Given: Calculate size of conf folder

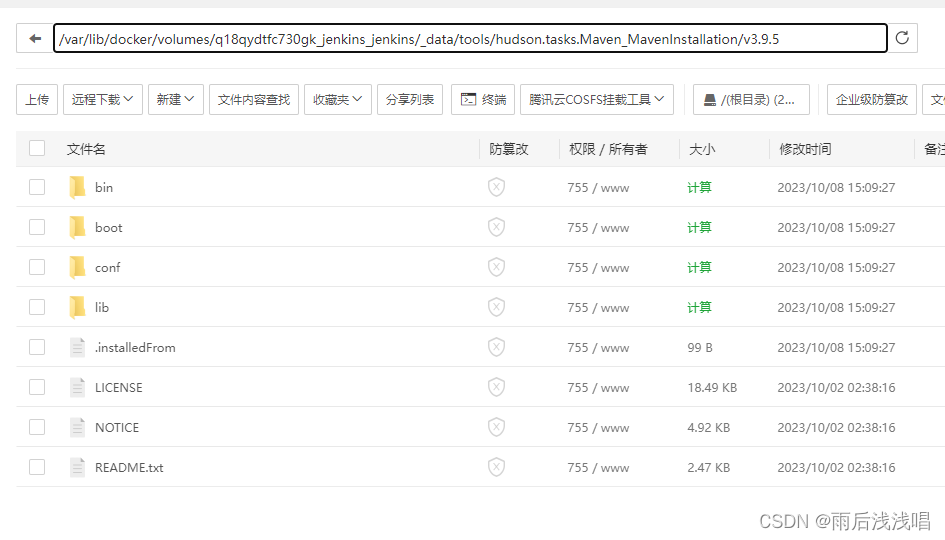Looking at the screenshot, I should click(699, 267).
